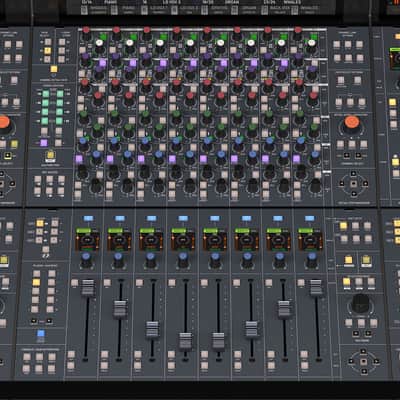Click left arrow on the lower-right cursor pad

pyautogui.click(x=351, y=361)
